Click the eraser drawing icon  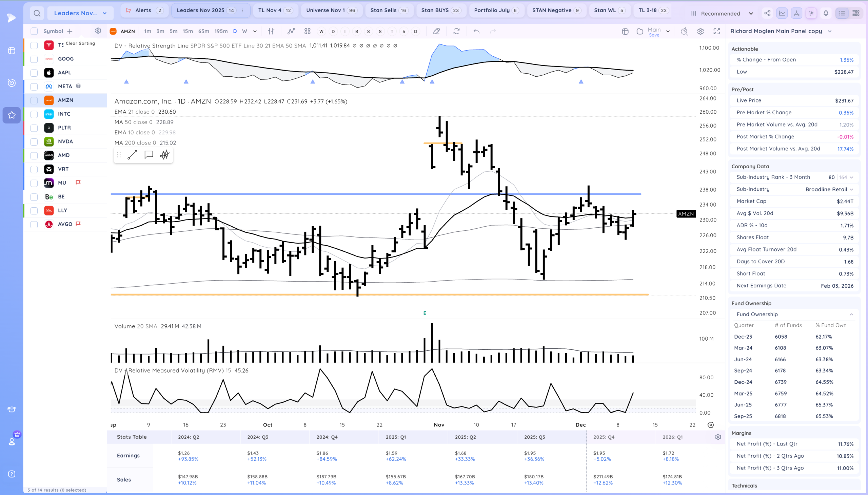pos(436,31)
